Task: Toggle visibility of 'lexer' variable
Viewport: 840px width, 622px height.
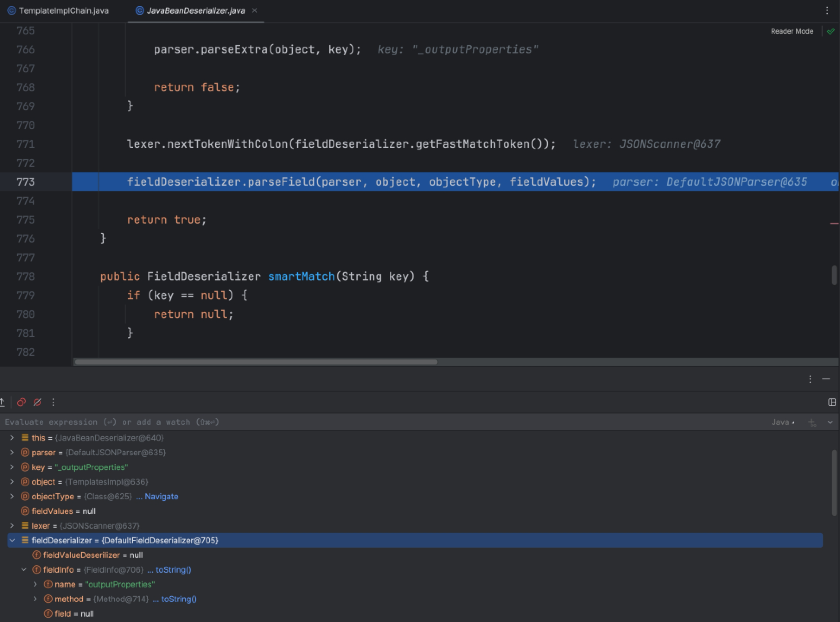Action: (x=10, y=526)
